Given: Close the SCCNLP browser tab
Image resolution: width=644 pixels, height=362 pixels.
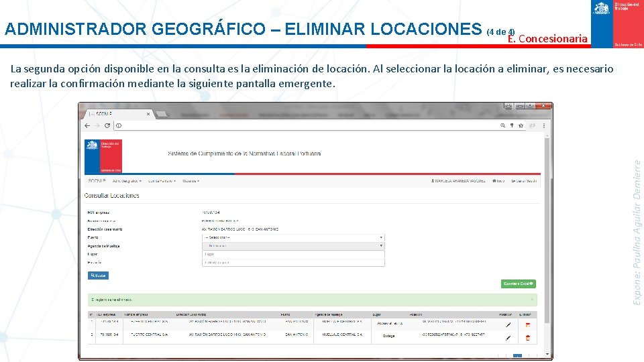Looking at the screenshot, I should [148, 114].
